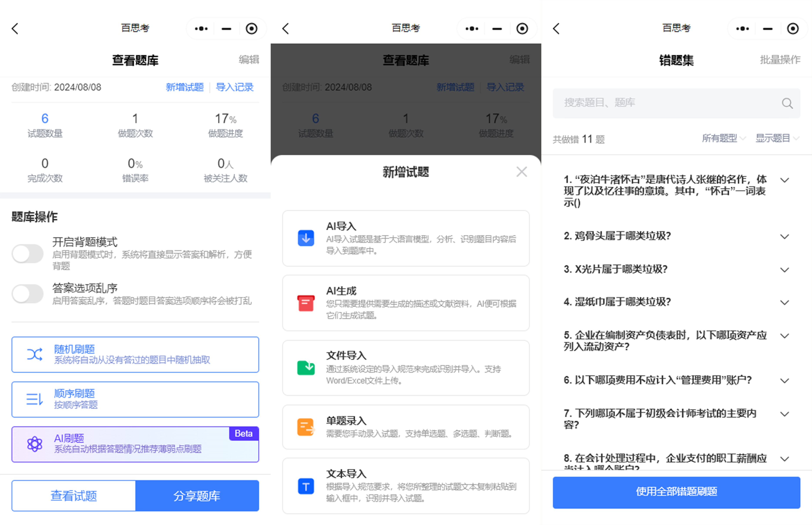Screen dimensions: 812x525
Task: Expand question 6 about 管理费用账户
Action: click(x=784, y=381)
